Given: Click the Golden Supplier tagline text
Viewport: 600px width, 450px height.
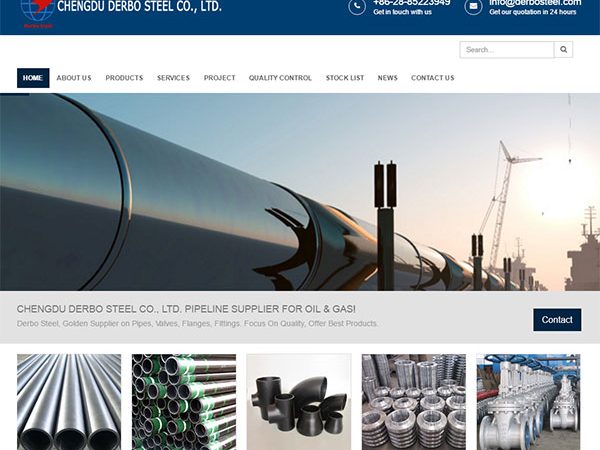Looking at the screenshot, I should pyautogui.click(x=197, y=324).
